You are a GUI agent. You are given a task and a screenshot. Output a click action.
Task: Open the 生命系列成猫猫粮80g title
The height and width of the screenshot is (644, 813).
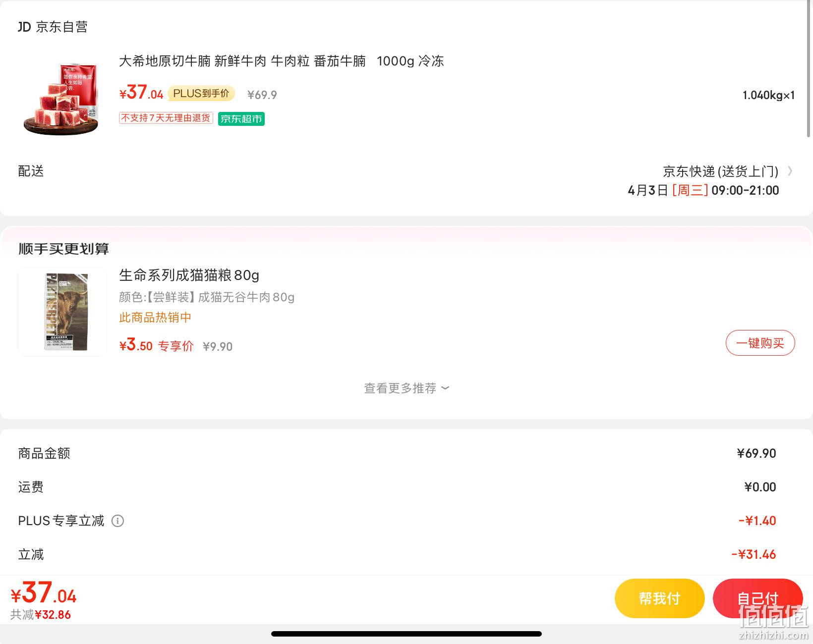tap(189, 275)
